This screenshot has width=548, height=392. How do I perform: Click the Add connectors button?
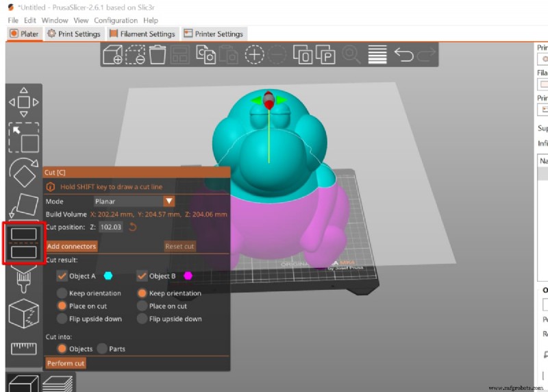(71, 246)
